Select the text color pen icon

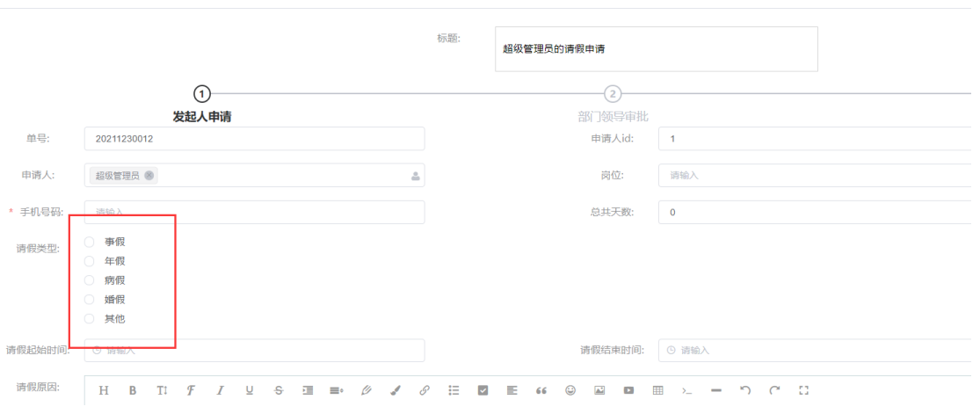[x=367, y=390]
